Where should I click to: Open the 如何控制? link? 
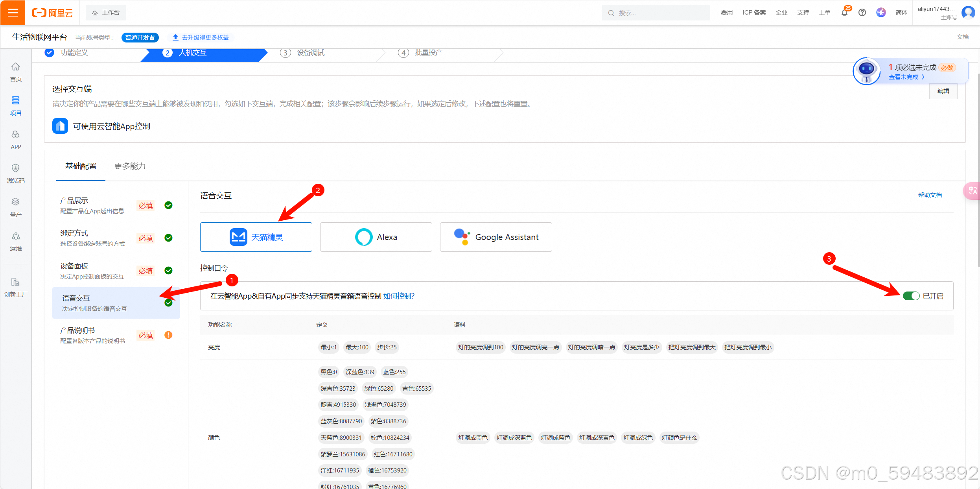[398, 296]
